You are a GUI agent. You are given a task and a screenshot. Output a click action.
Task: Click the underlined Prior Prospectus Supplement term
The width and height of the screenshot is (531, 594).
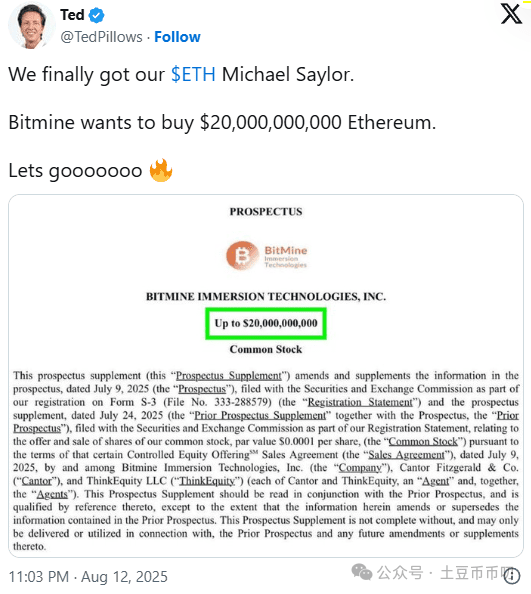260,415
